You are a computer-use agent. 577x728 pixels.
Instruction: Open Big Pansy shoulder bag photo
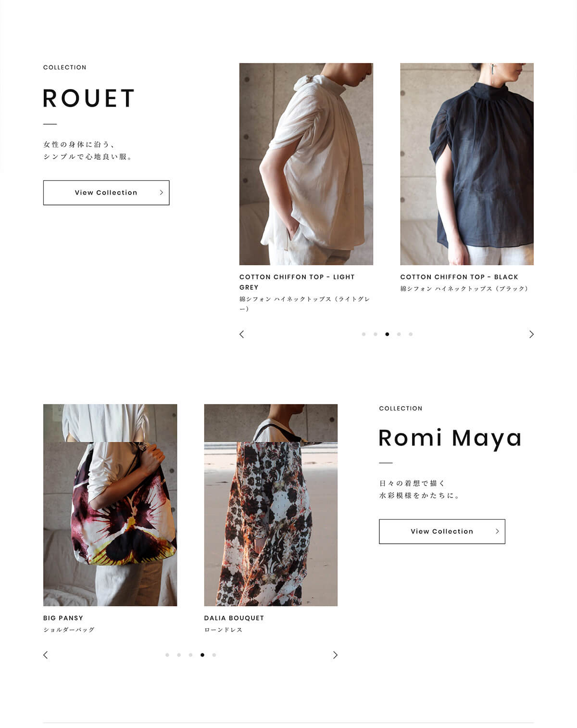click(x=110, y=505)
